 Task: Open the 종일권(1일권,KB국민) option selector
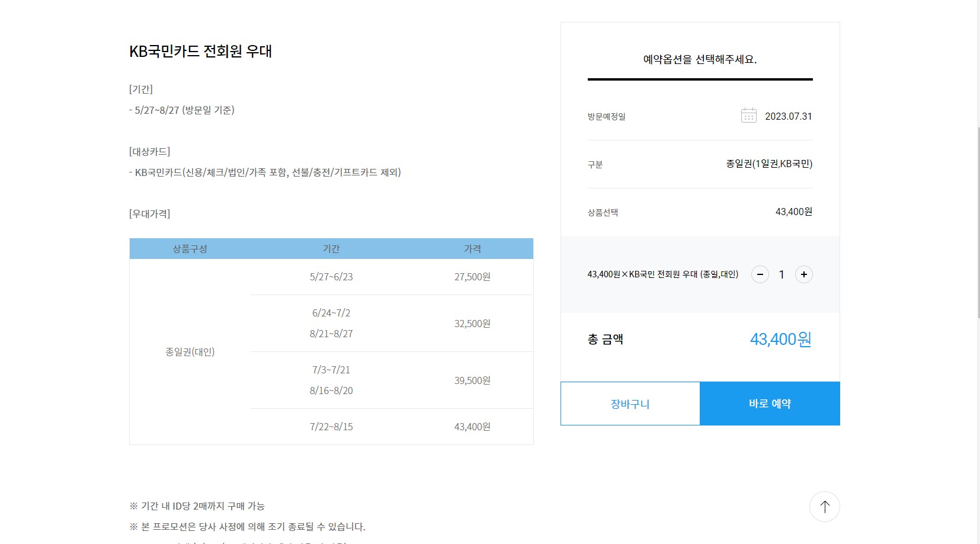coord(769,164)
